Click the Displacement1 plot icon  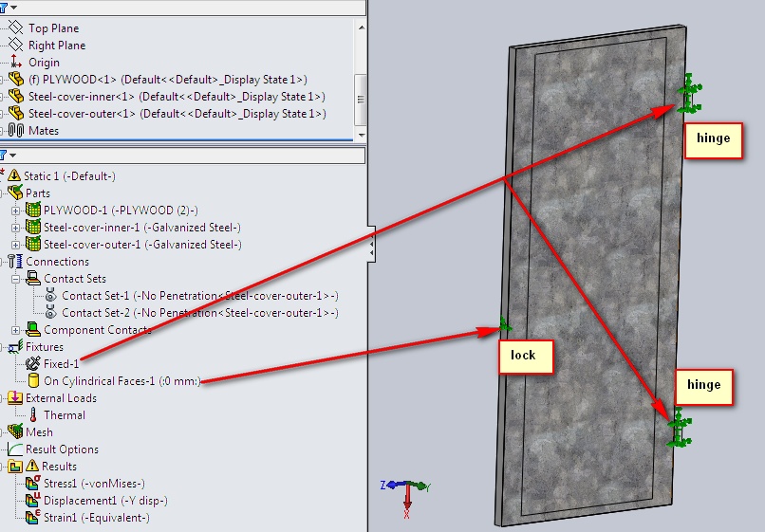coord(32,500)
